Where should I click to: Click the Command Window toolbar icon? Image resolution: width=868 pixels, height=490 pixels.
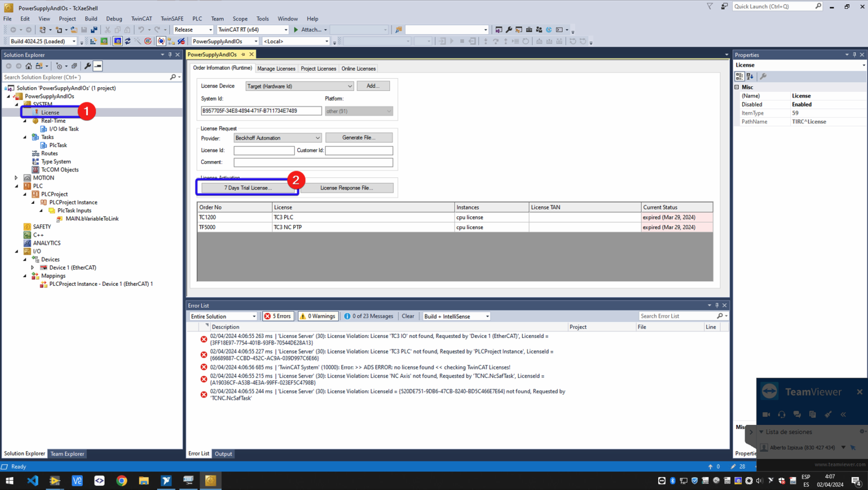pyautogui.click(x=559, y=30)
